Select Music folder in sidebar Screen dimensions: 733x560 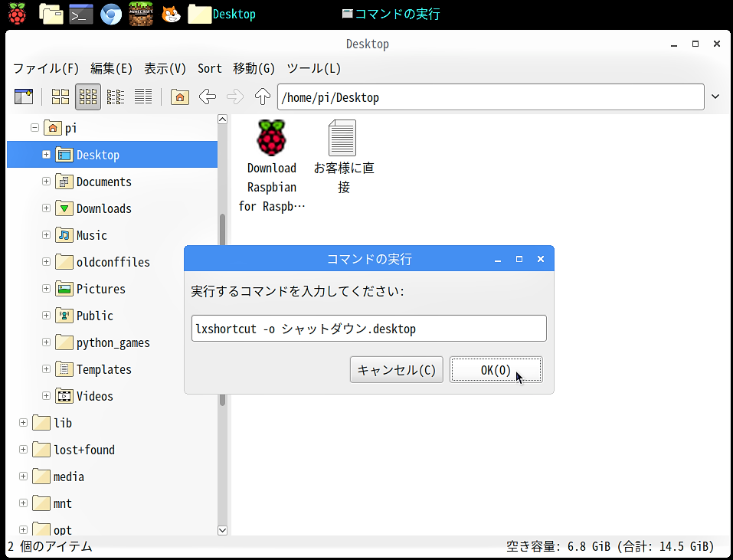pos(81,235)
